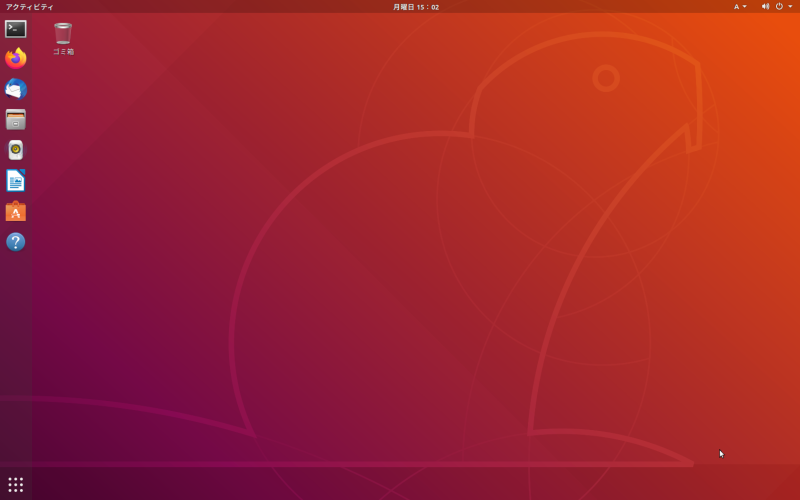Viewport: 800px width, 500px height.
Task: Click the power icon in top bar
Action: click(779, 6)
